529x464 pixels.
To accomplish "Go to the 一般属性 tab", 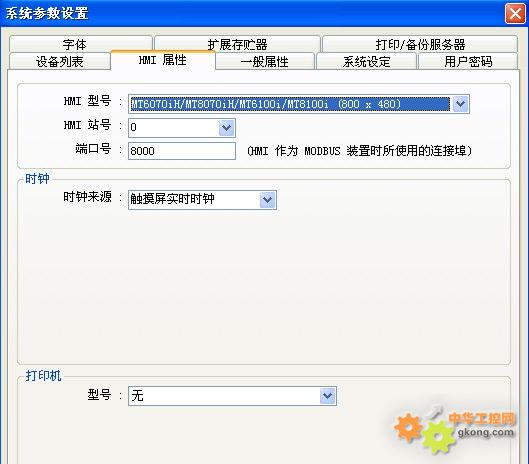I will pyautogui.click(x=265, y=61).
